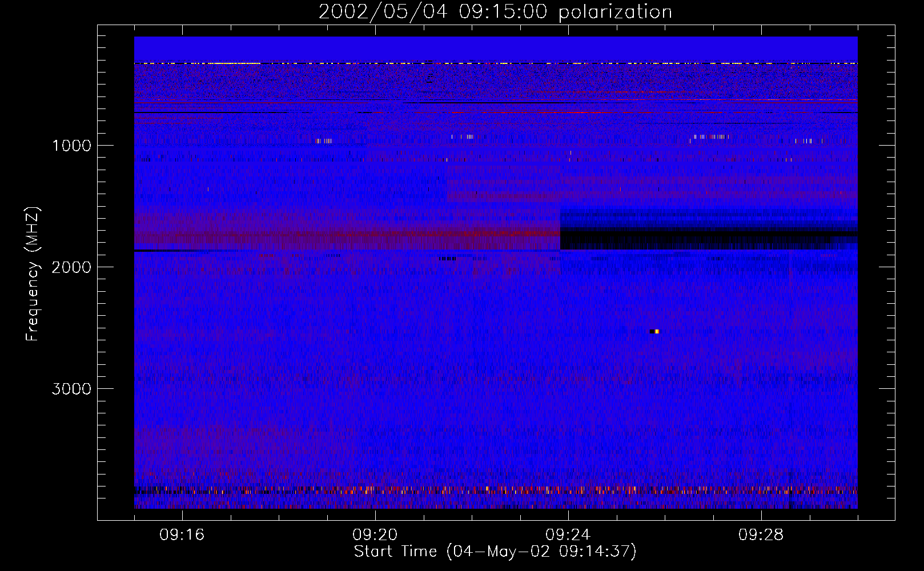
Task: Click the 09:16 time tick label
Action: click(x=182, y=535)
